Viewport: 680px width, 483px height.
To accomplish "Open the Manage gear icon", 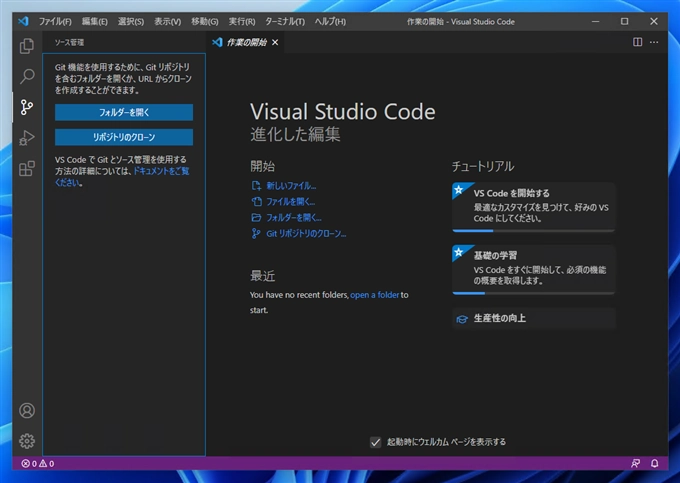I will point(27,441).
